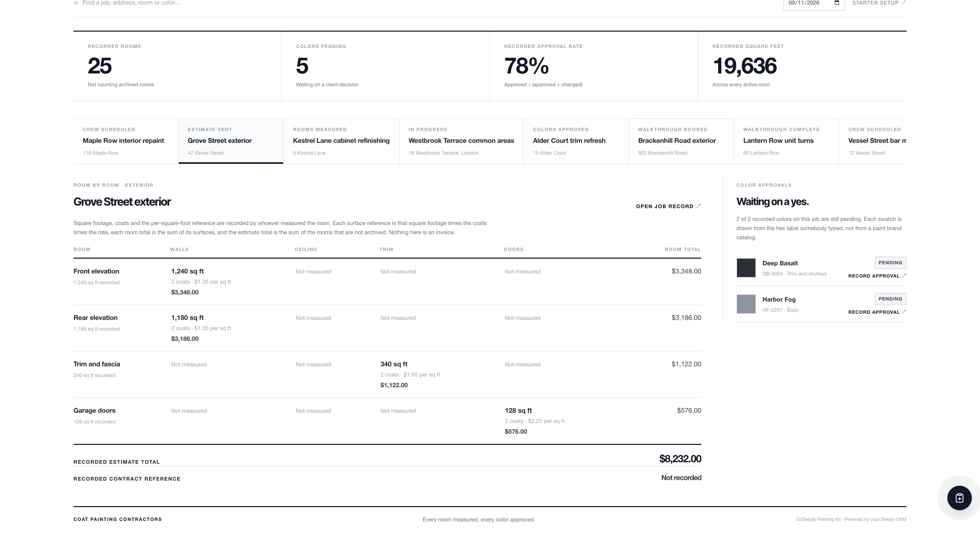The width and height of the screenshot is (980, 551).
Task: Open the date picker calendar icon
Action: point(837,3)
